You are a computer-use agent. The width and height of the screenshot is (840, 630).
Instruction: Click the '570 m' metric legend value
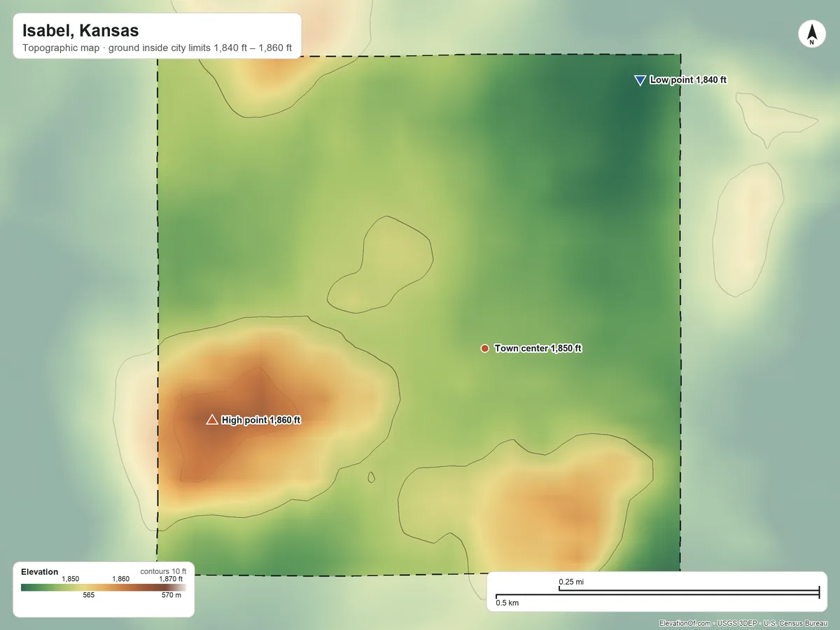pyautogui.click(x=171, y=596)
